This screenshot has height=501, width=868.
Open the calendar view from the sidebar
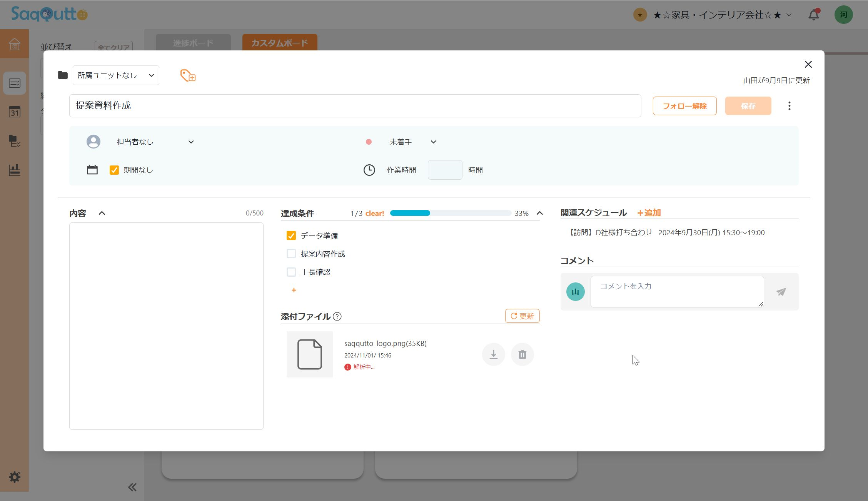[15, 112]
